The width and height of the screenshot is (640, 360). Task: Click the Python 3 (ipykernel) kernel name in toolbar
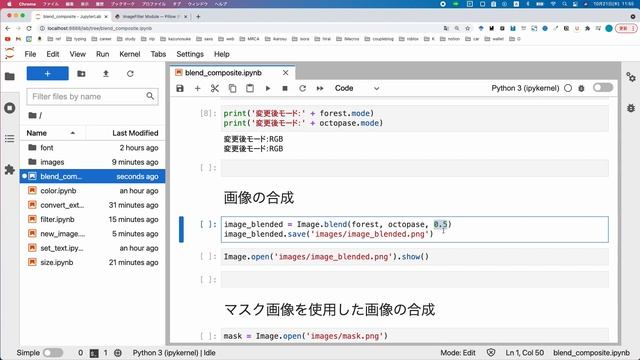[x=525, y=88]
